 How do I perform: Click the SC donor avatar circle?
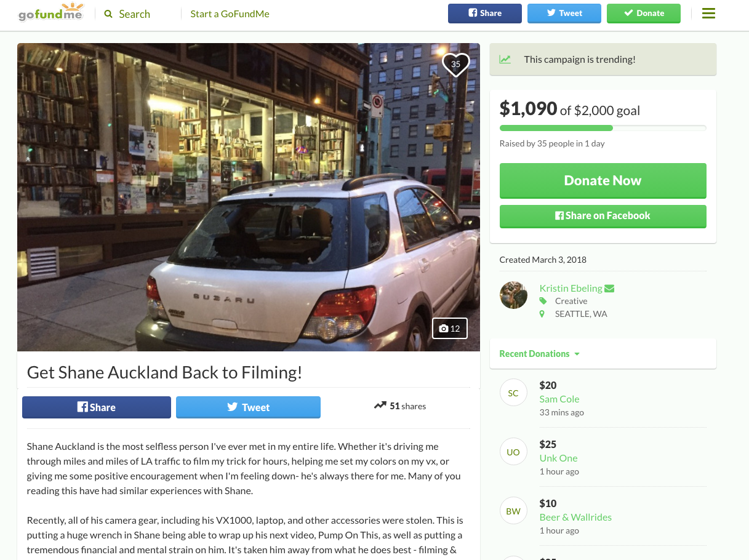(513, 393)
